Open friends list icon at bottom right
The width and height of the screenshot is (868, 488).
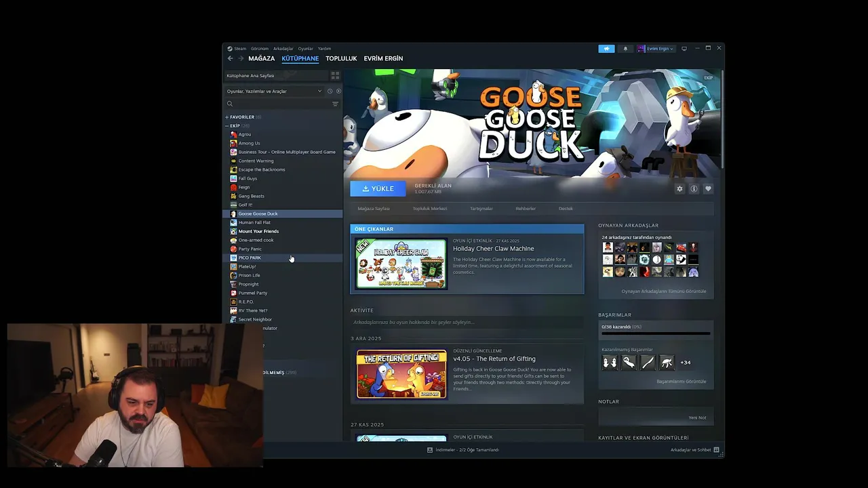click(716, 450)
